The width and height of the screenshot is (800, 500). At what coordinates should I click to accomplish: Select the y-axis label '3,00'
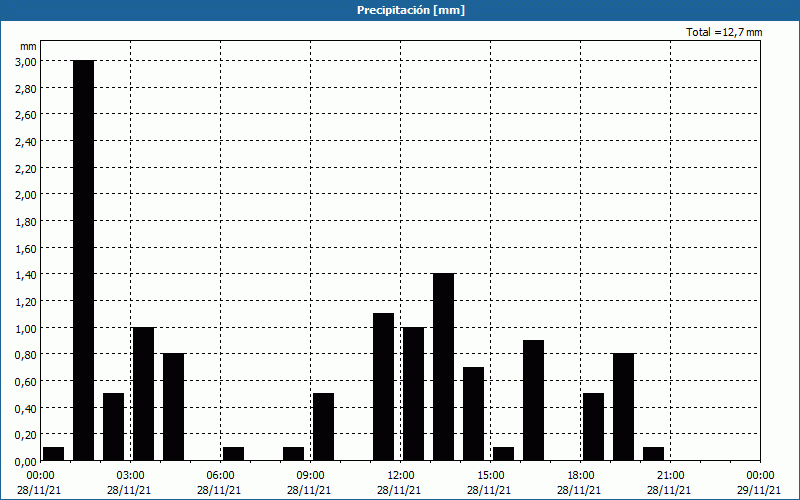27,62
